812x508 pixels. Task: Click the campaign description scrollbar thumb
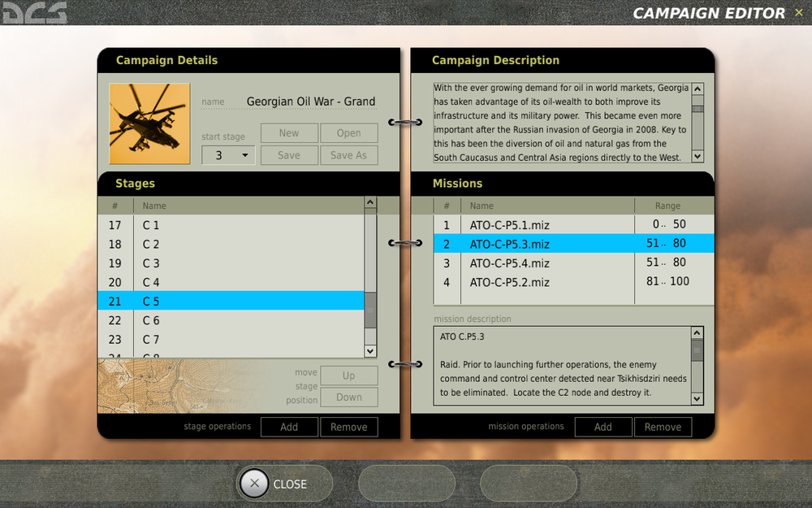[x=698, y=109]
